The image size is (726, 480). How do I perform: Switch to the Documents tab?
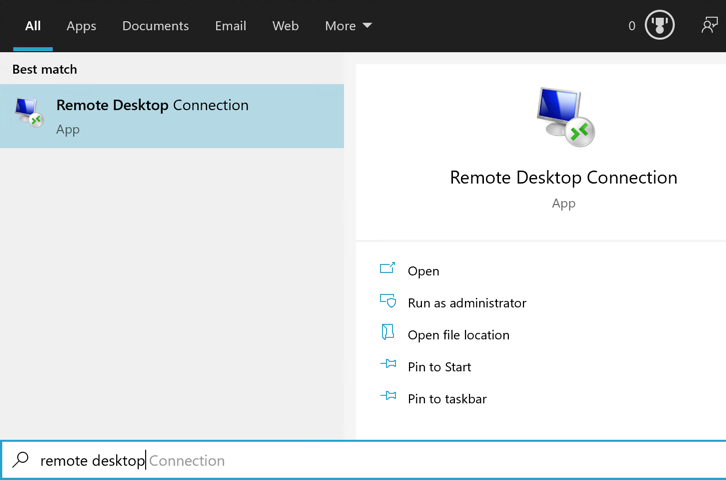pos(155,26)
